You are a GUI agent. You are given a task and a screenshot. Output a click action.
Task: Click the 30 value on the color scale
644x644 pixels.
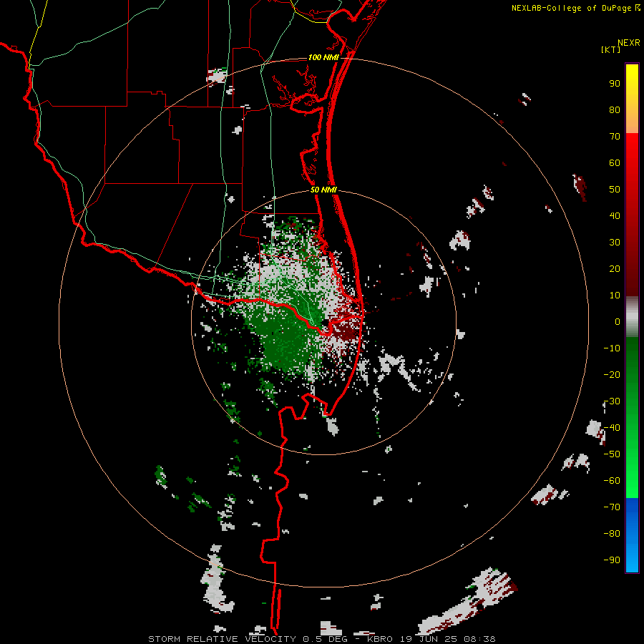pyautogui.click(x=615, y=243)
